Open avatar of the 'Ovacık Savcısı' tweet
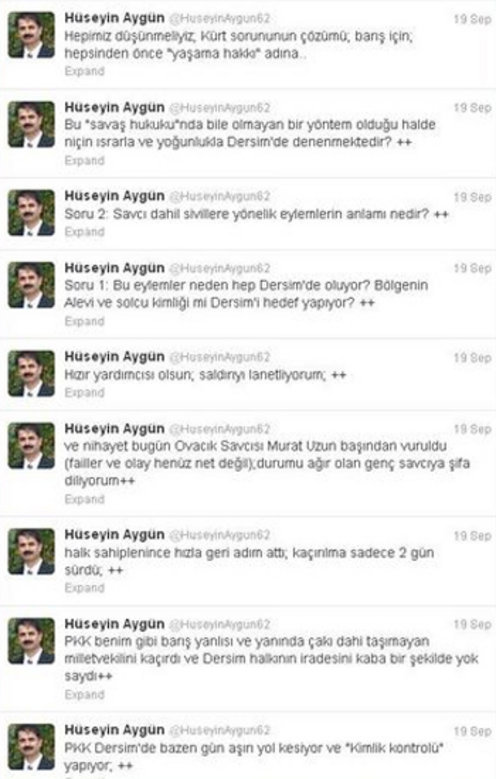Image resolution: width=496 pixels, height=779 pixels. (x=31, y=446)
